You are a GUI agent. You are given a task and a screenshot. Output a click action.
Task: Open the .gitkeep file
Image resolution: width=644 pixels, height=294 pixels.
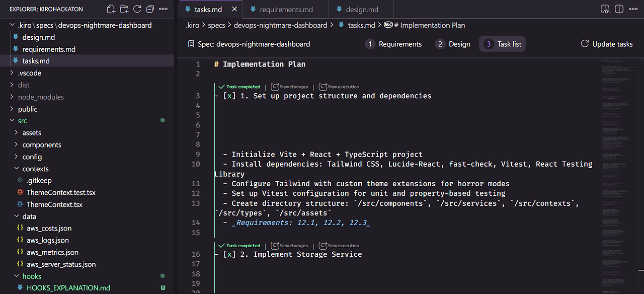tap(39, 180)
